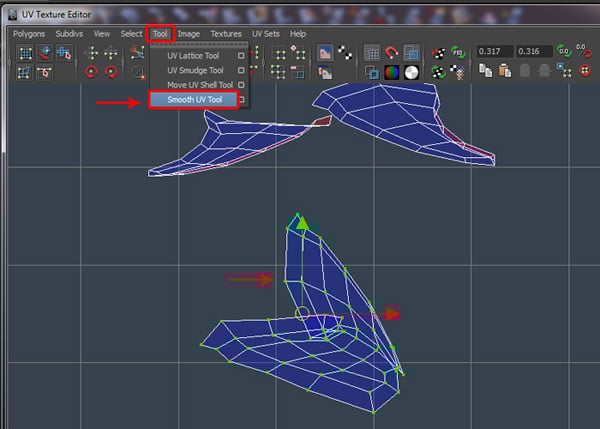600x429 pixels.
Task: Click the blue grid lattice tool icon
Action: 25,53
